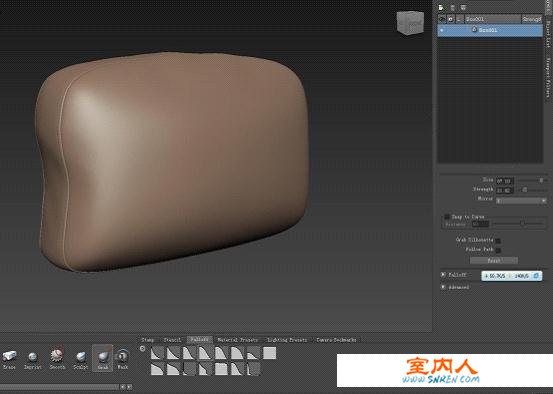Image resolution: width=553 pixels, height=394 pixels.
Task: Click the tool tray scroll left arrow
Action: (x=122, y=387)
